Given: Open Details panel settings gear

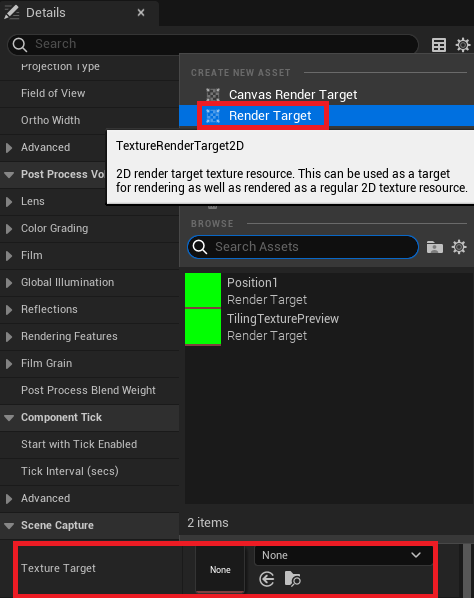Looking at the screenshot, I should point(463,45).
